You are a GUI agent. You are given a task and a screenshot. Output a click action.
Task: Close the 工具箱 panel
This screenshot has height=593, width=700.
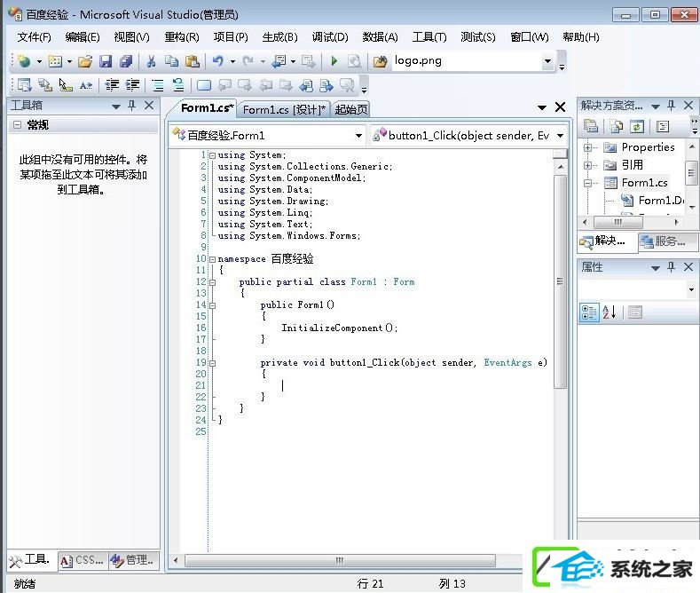(149, 106)
